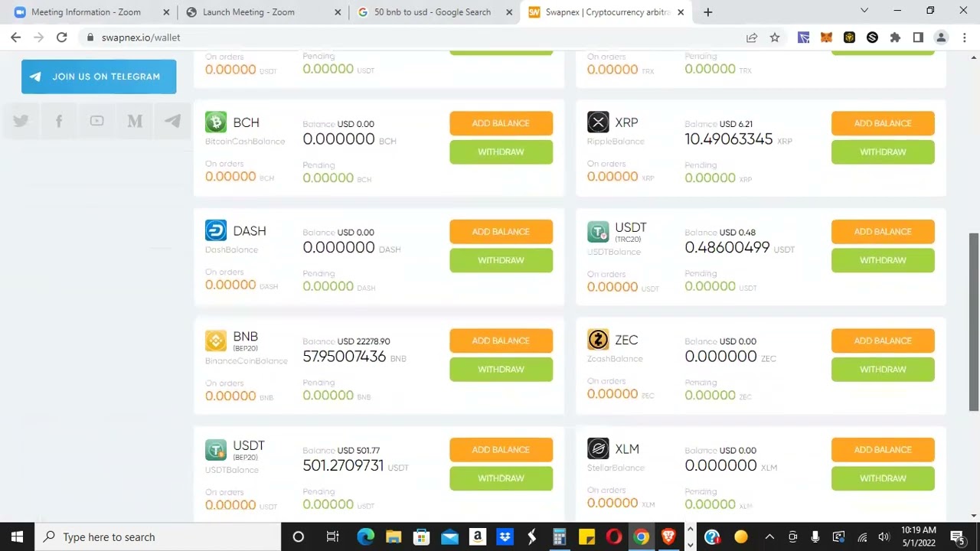Viewport: 980px width, 551px height.
Task: Click the BNB balance 57.95007436
Action: [x=344, y=357]
